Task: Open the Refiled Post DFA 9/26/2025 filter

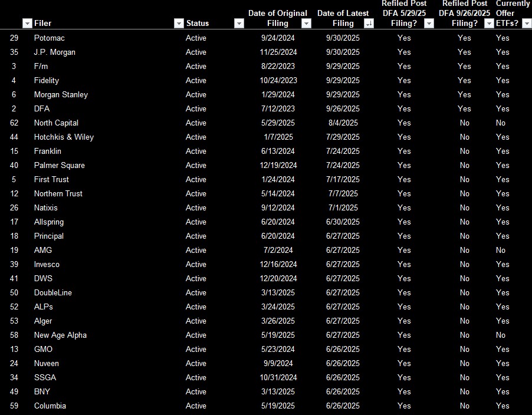Action: pos(489,23)
